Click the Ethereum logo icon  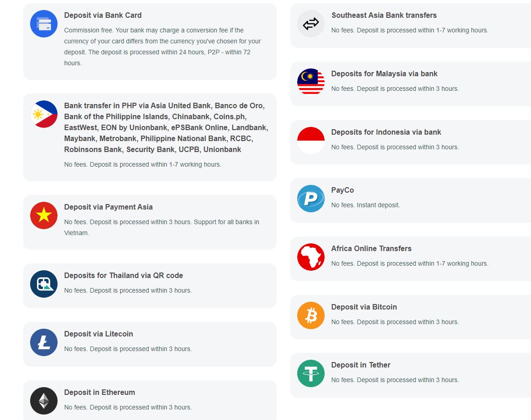pyautogui.click(x=44, y=401)
